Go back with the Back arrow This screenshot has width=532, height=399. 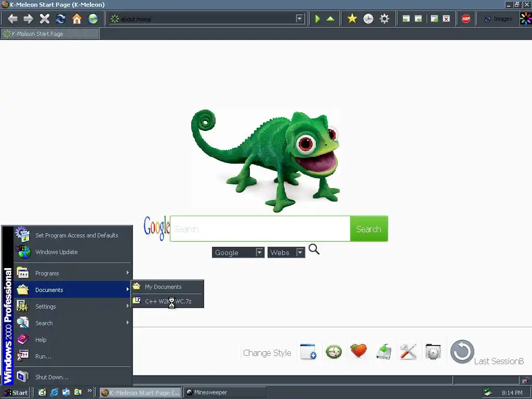[x=12, y=19]
